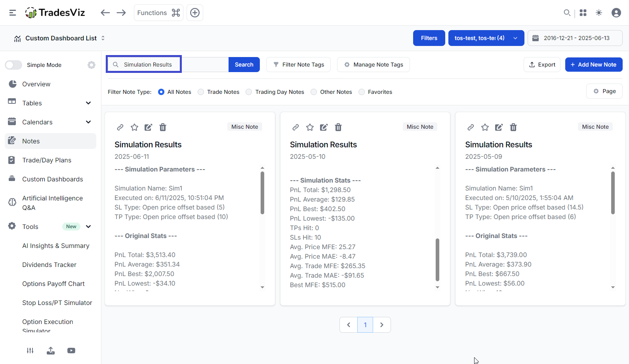Click the Add New Note button

click(593, 65)
